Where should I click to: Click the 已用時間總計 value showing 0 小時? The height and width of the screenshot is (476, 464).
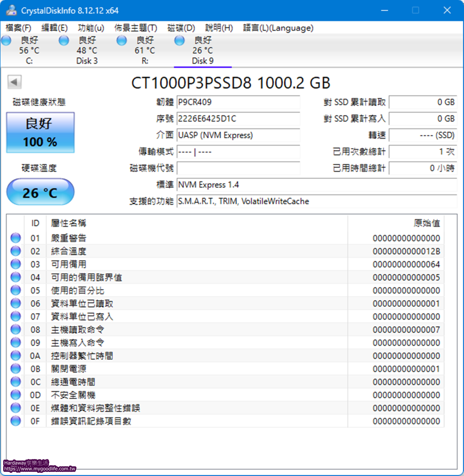423,168
